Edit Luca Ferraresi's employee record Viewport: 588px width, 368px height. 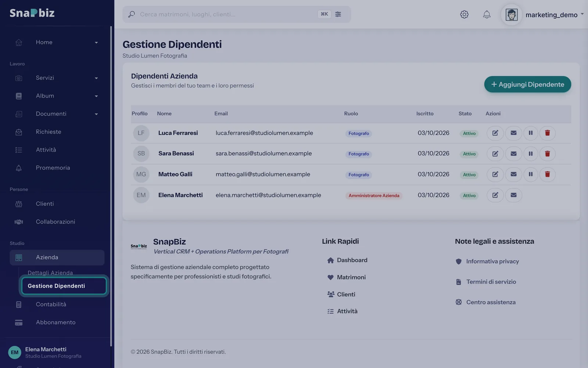[x=495, y=133]
